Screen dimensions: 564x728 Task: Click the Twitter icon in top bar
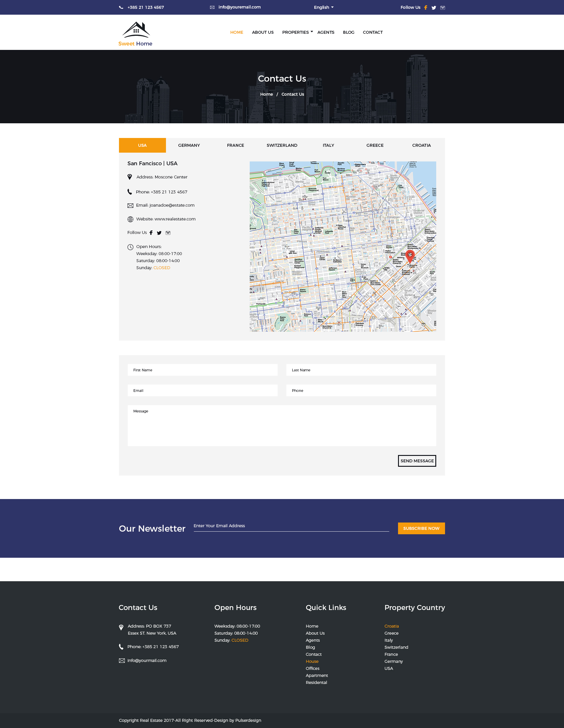434,8
